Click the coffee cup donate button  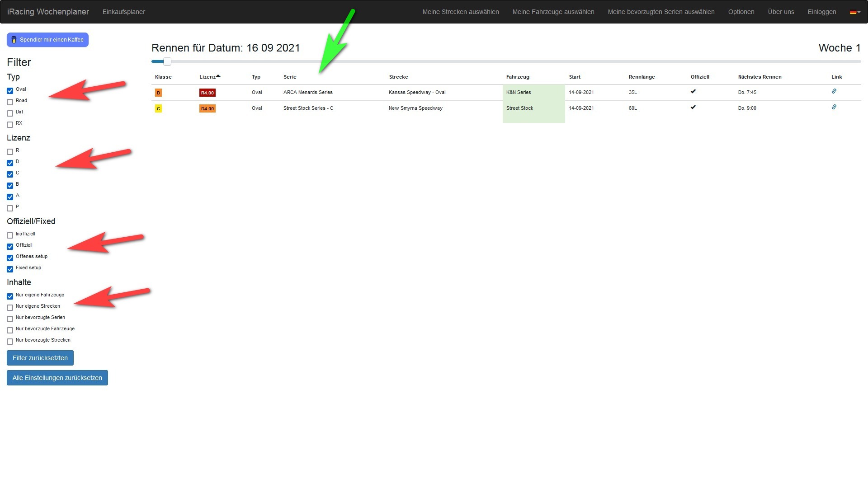47,40
